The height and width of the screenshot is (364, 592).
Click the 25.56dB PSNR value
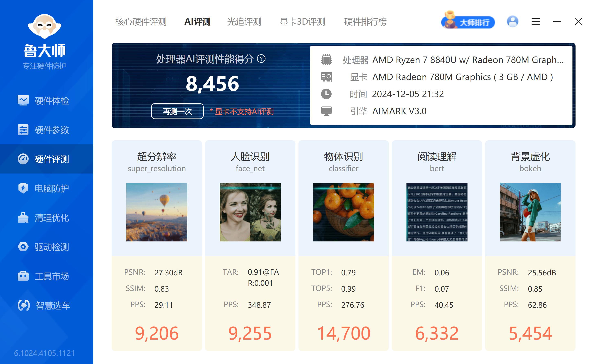point(542,273)
